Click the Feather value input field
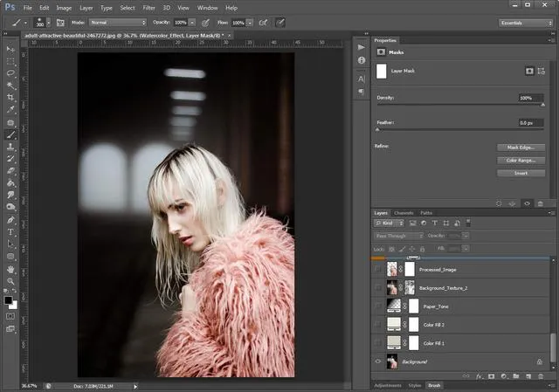This screenshot has width=559, height=392. (531, 123)
